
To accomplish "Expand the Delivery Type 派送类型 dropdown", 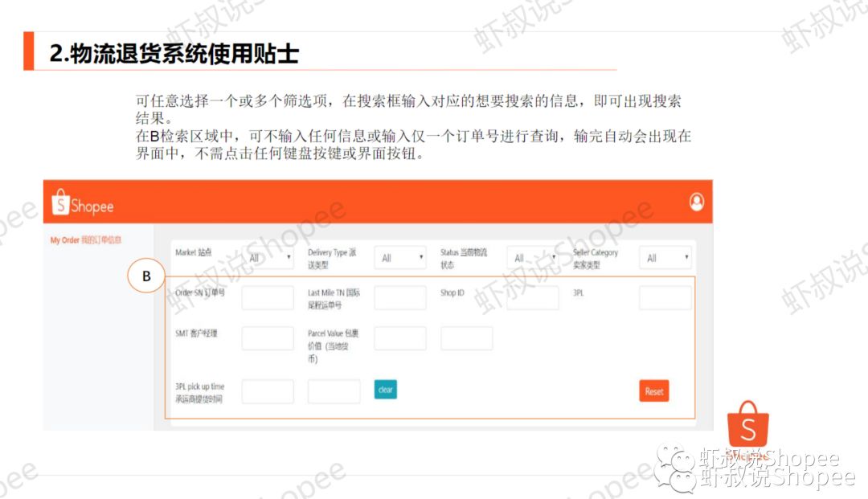I will 400,256.
